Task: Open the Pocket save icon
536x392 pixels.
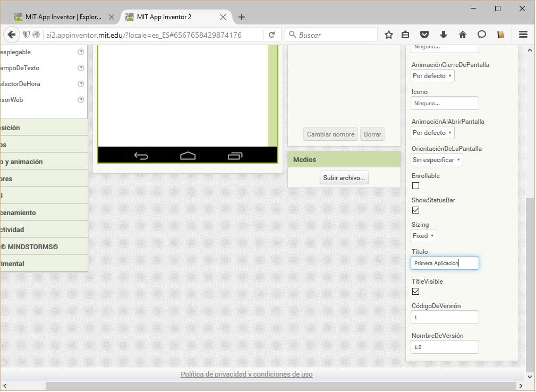Action: tap(424, 35)
